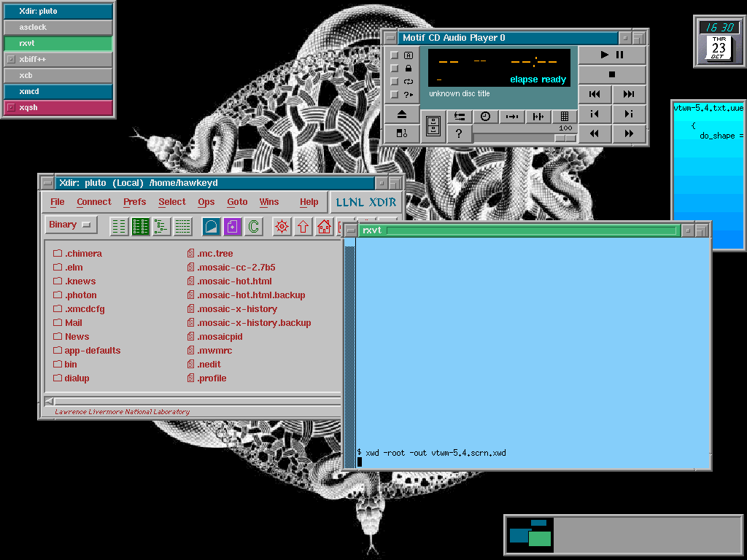747x560 pixels.
Task: Click the A-to-B segment icon in CD player
Action: click(x=512, y=117)
